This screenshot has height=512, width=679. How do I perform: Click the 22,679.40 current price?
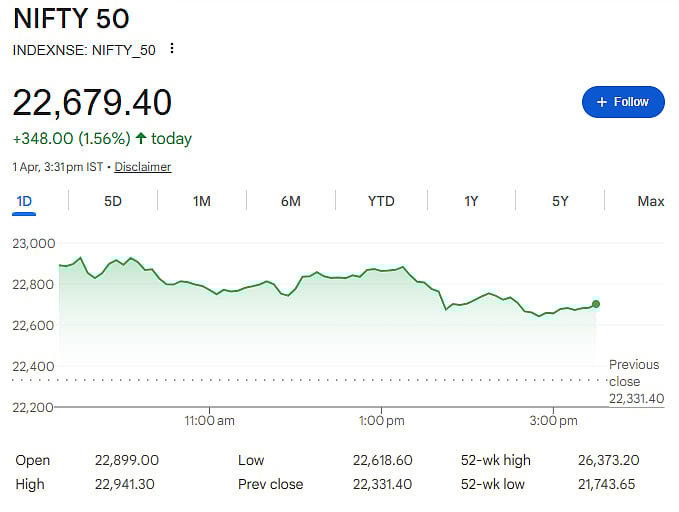click(x=92, y=102)
